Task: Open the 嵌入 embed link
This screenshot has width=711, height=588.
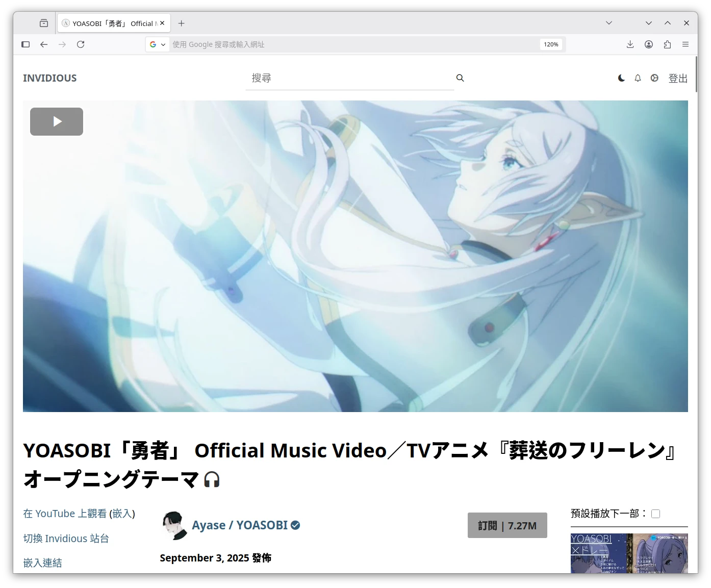Action: [122, 514]
